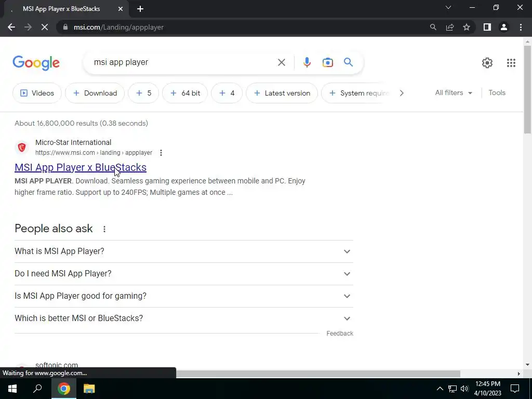Show hidden tray icons arrow

click(440, 389)
